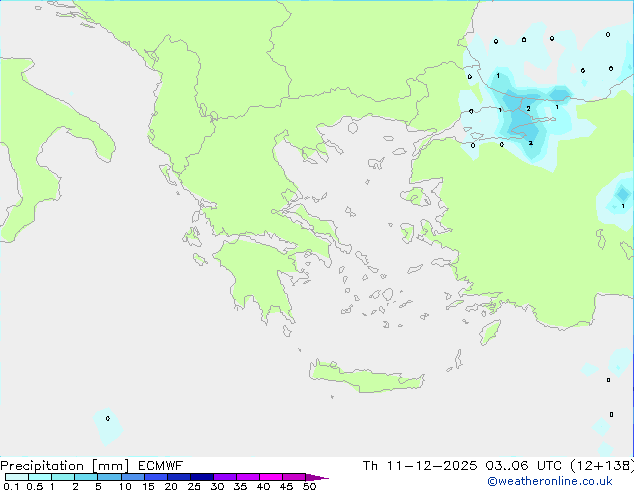This screenshot has height=490, width=634.
Task: Click the 'Th 11-12-2025' date text
Action: coord(420,466)
